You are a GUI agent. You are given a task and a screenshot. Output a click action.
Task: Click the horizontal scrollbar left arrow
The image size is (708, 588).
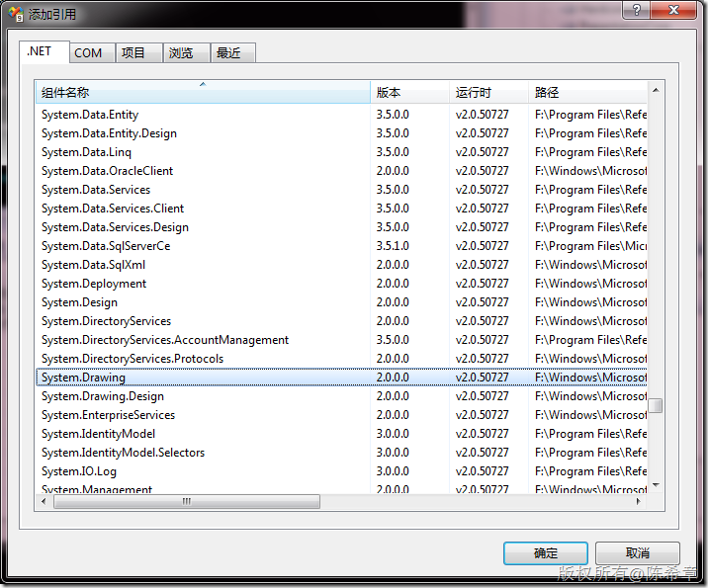coord(44,501)
